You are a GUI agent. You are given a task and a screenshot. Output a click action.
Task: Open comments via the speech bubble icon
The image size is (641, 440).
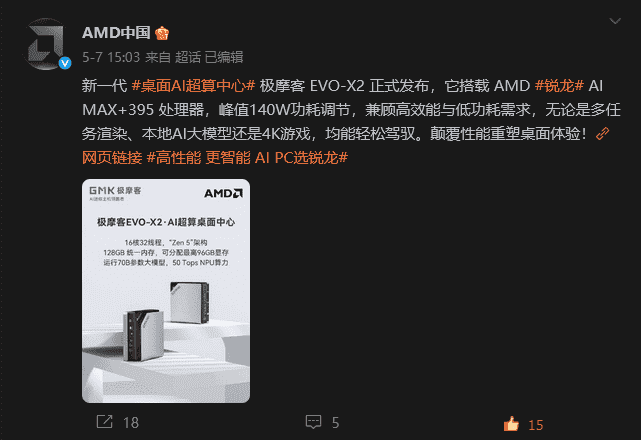pos(314,422)
